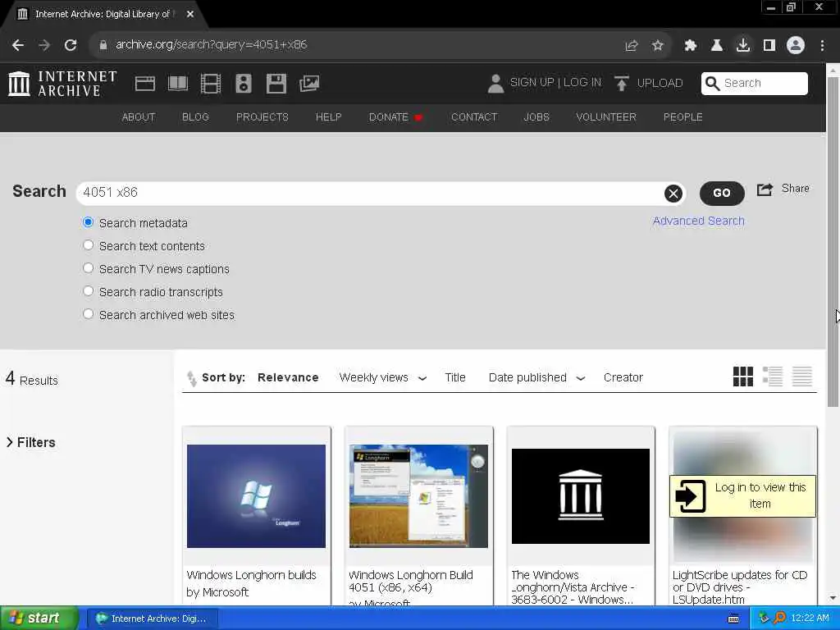Open the Audio speaker icon
This screenshot has width=840, height=630.
pyautogui.click(x=243, y=84)
